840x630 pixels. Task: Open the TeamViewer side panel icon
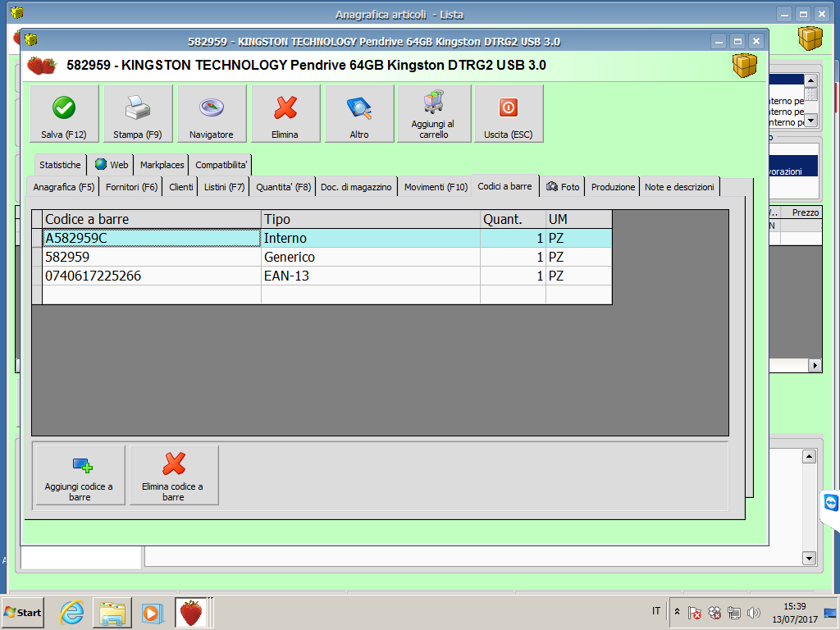point(831,503)
